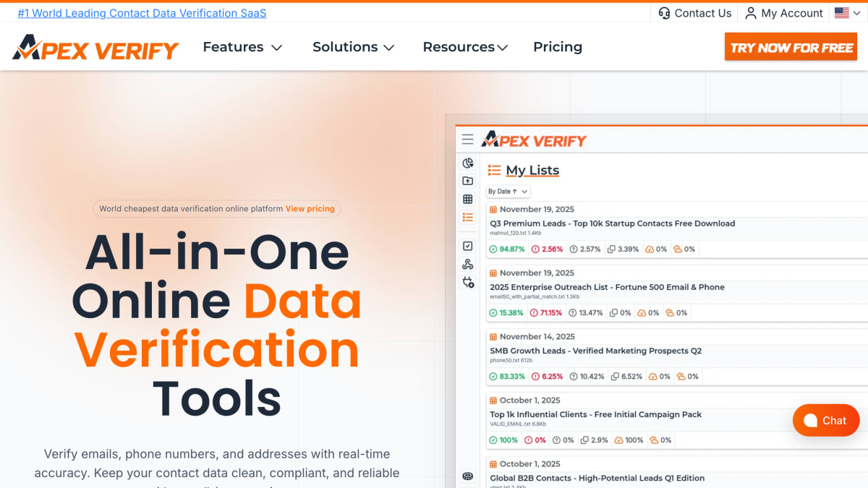Open Global B2B Contacts list title
The height and width of the screenshot is (488, 868).
597,478
